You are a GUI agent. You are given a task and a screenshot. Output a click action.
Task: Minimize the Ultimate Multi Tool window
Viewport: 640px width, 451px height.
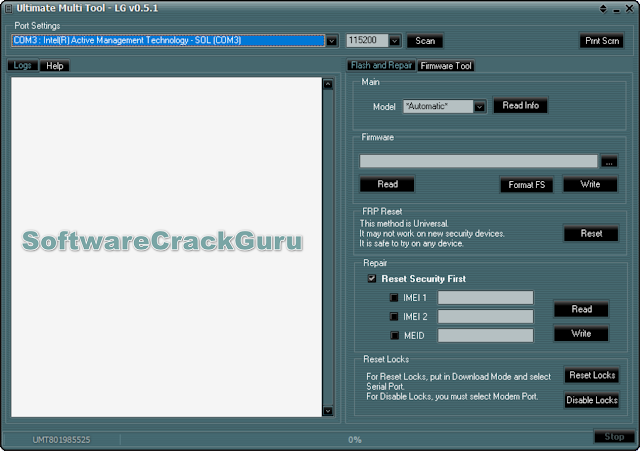tap(616, 10)
